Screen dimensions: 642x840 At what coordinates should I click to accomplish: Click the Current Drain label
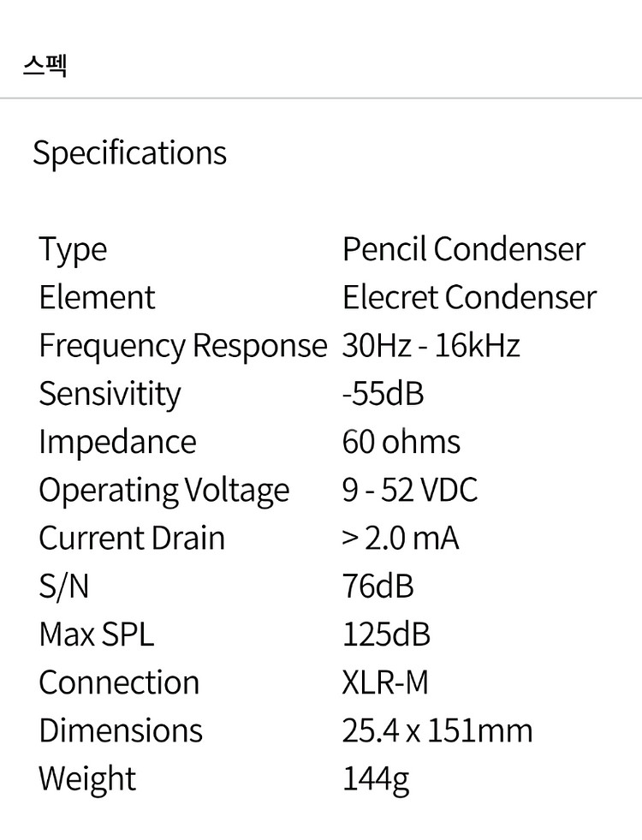pyautogui.click(x=132, y=539)
